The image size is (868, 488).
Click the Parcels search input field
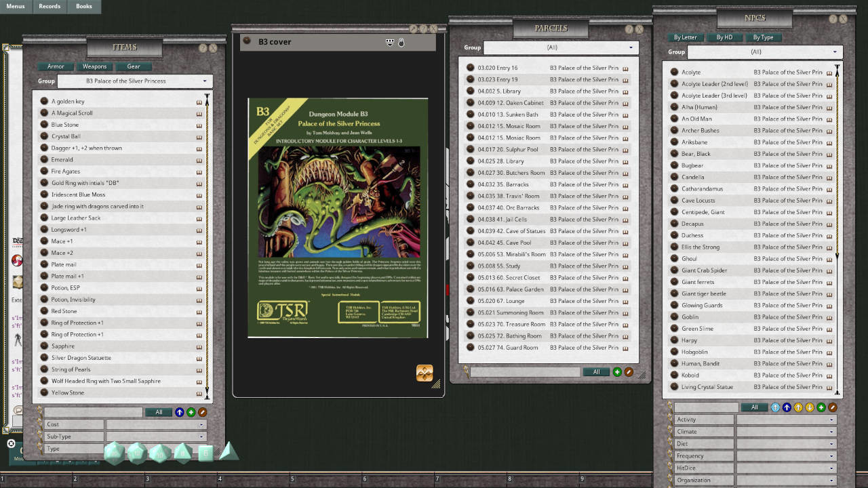[525, 372]
